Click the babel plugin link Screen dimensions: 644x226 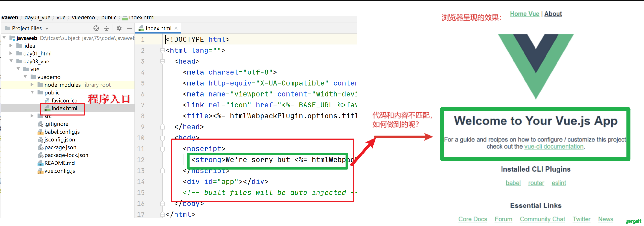click(x=513, y=183)
